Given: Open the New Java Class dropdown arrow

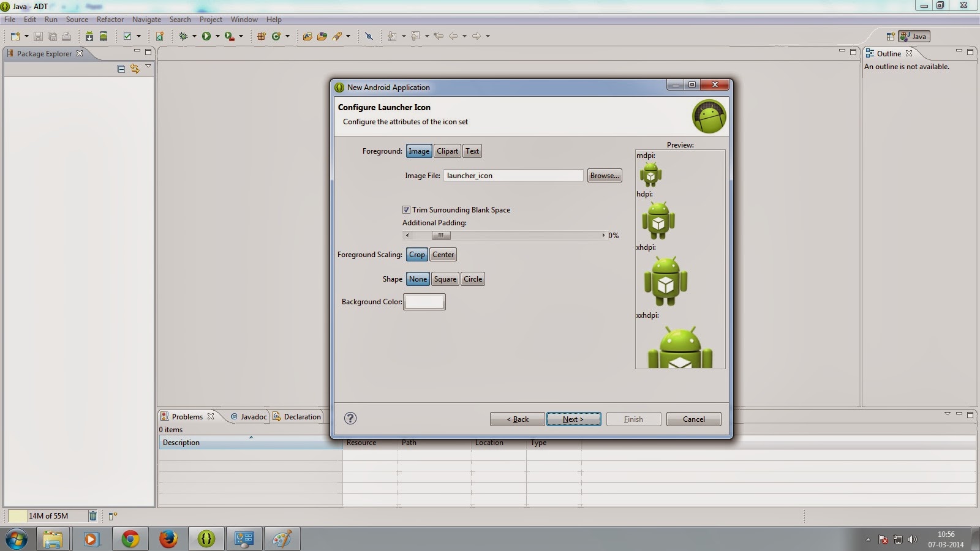Looking at the screenshot, I should (x=287, y=36).
